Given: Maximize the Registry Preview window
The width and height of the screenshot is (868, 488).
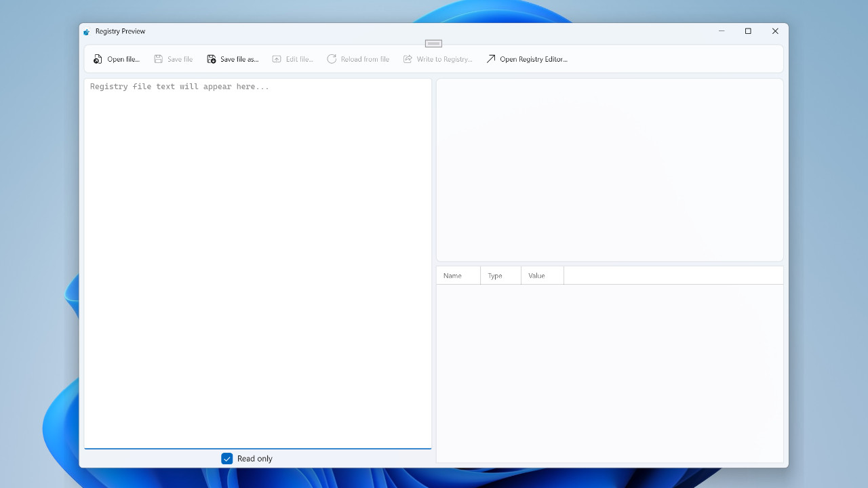Looking at the screenshot, I should tap(748, 31).
